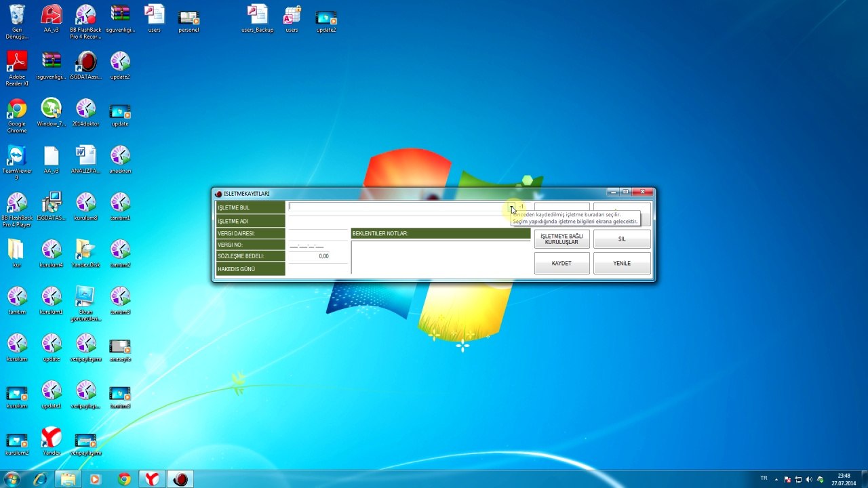Open the Windows Start menu

(12, 479)
